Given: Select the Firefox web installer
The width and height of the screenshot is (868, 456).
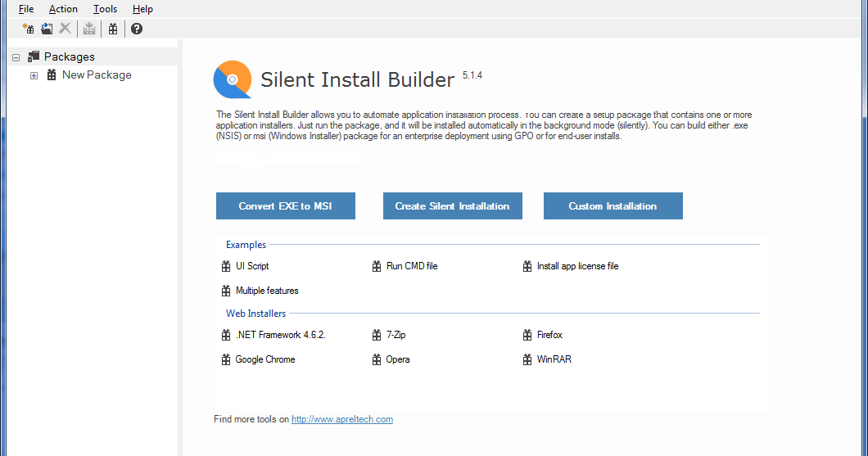Looking at the screenshot, I should [549, 335].
